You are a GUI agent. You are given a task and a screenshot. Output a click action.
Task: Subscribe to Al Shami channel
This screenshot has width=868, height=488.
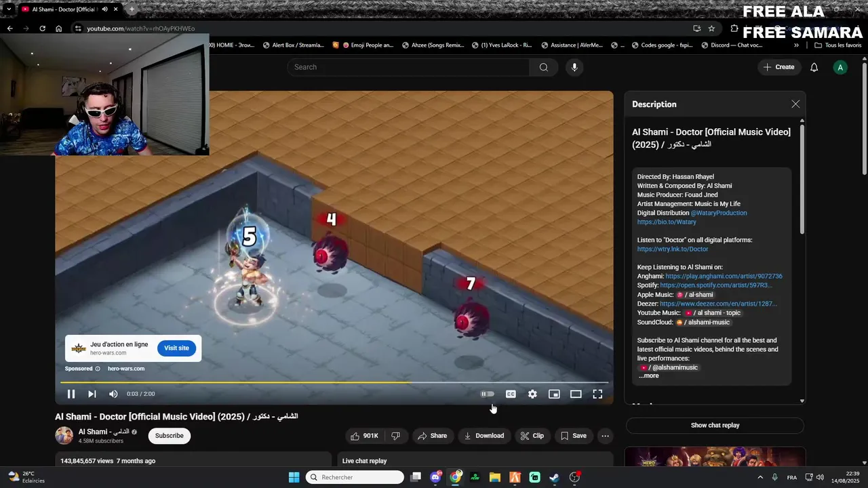170,436
